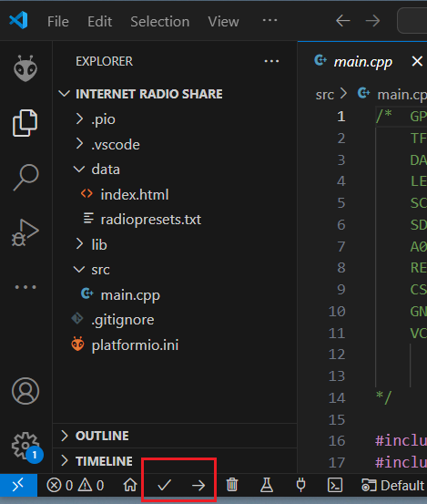Select the main.cpp editor tab
The width and height of the screenshot is (427, 504).
tap(362, 62)
